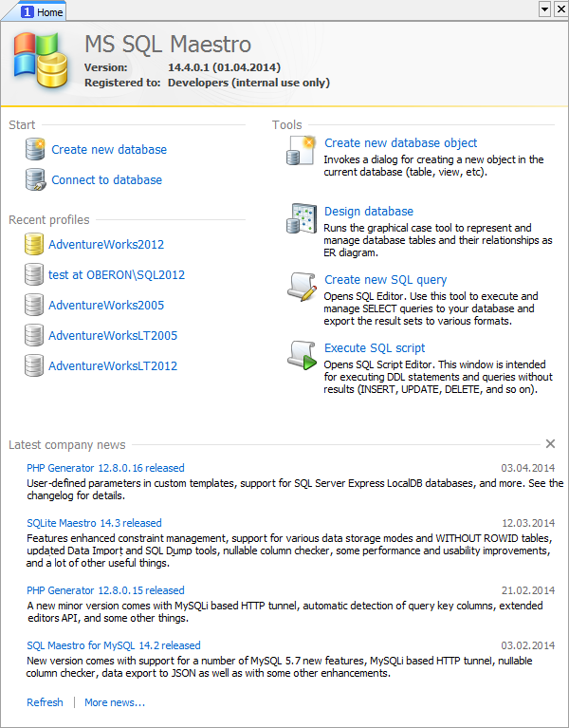Click the More news link
The height and width of the screenshot is (728, 569).
click(115, 702)
